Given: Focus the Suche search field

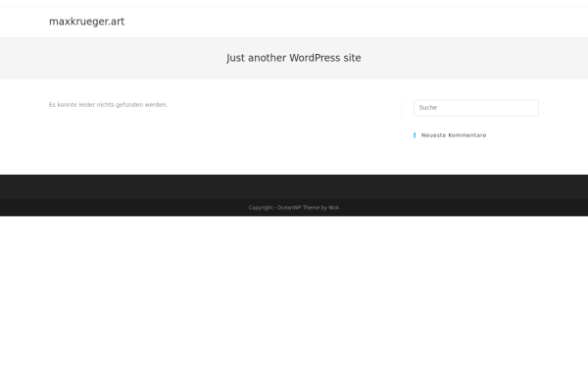Looking at the screenshot, I should coord(476,108).
